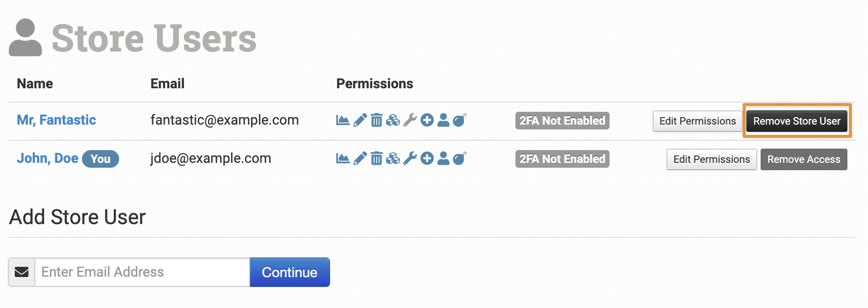Click the bomb icon in John, Doe's row
868x308 pixels.
pyautogui.click(x=460, y=158)
